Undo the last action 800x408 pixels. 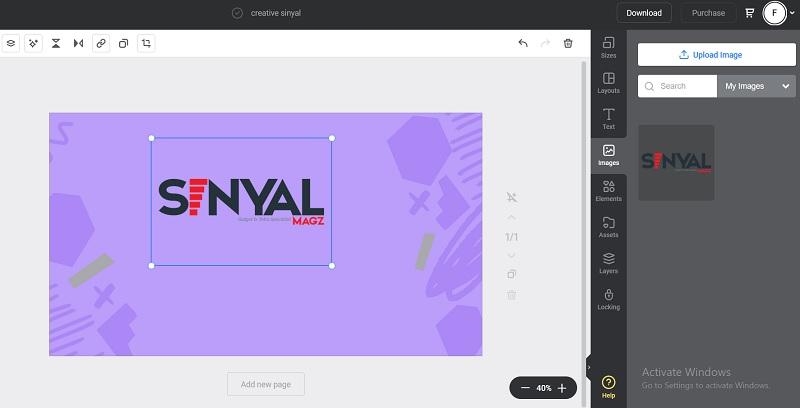pos(522,44)
